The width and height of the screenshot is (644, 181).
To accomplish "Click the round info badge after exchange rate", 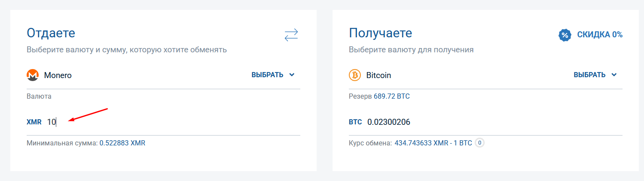I will [479, 143].
